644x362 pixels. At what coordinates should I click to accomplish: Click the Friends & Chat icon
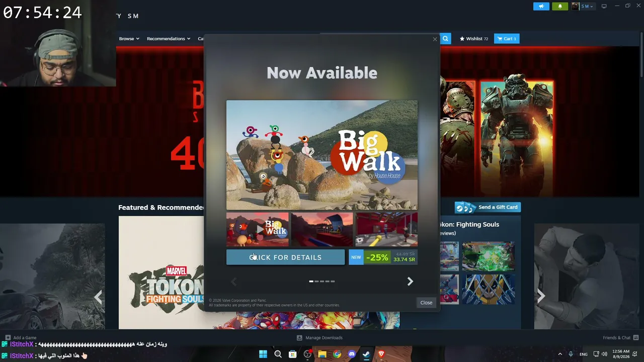(x=636, y=338)
